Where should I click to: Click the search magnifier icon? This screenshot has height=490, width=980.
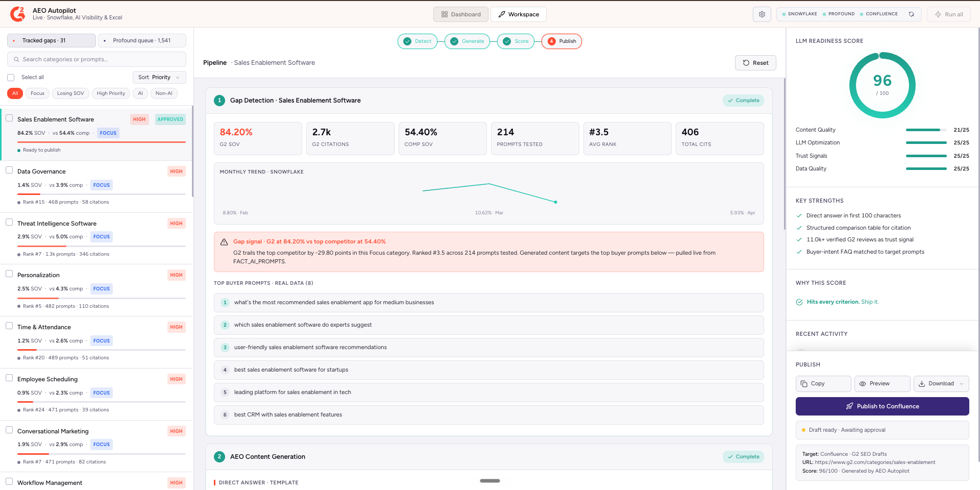[x=16, y=59]
